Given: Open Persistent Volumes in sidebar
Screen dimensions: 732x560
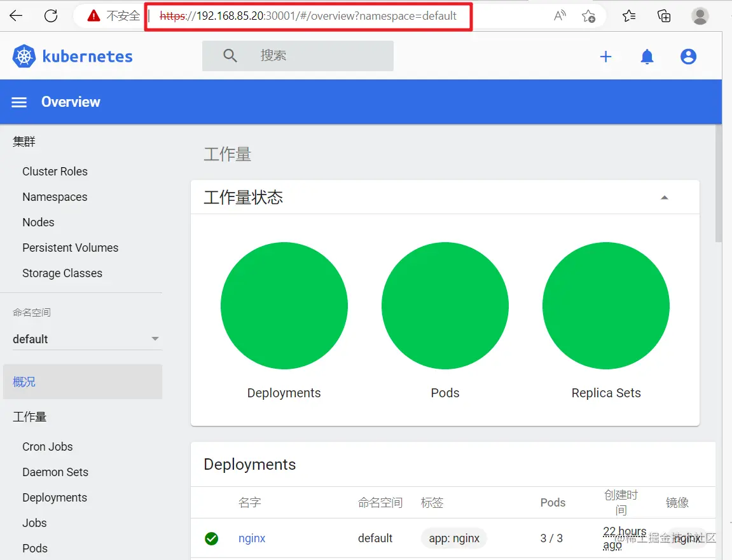Looking at the screenshot, I should click(71, 248).
